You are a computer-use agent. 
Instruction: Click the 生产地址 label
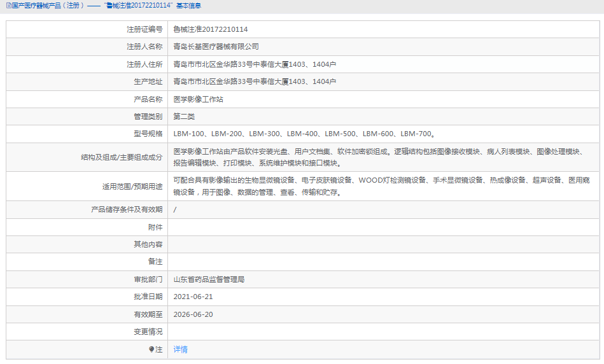(148, 81)
